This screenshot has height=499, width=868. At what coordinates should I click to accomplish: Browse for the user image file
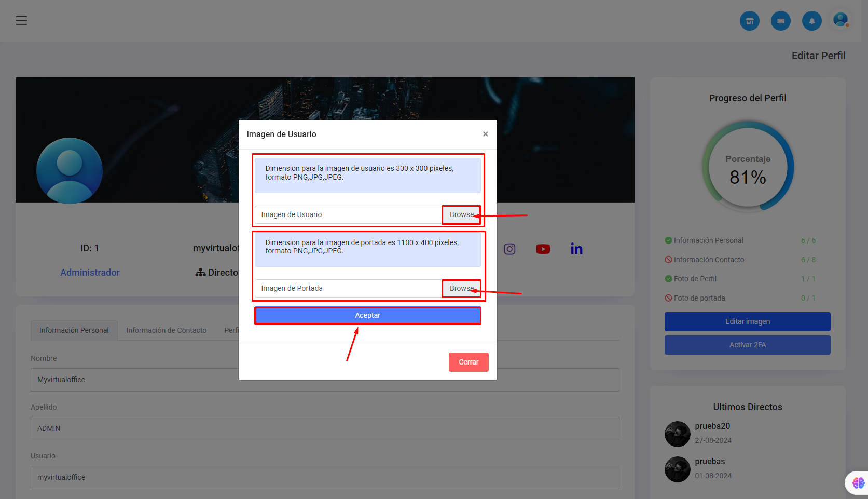tap(461, 214)
